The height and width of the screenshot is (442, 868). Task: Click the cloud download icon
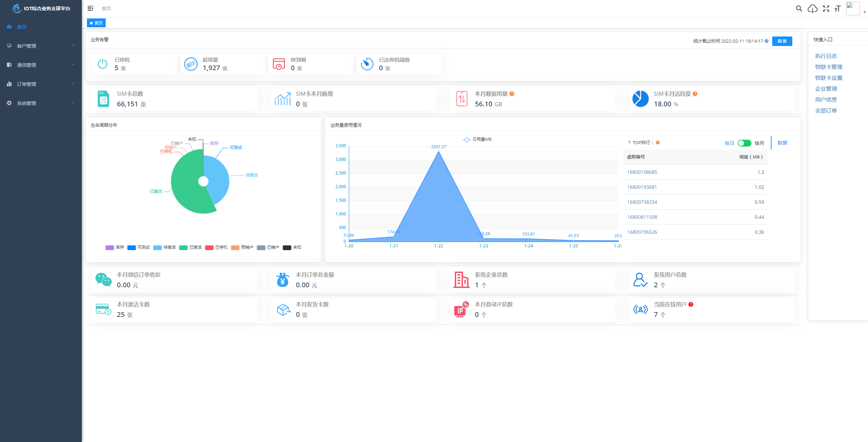click(812, 9)
